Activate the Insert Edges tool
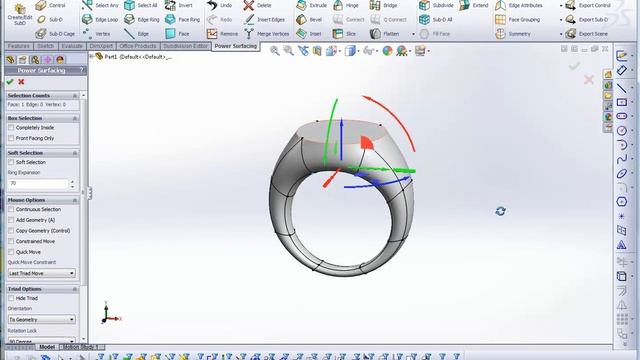 coord(264,20)
